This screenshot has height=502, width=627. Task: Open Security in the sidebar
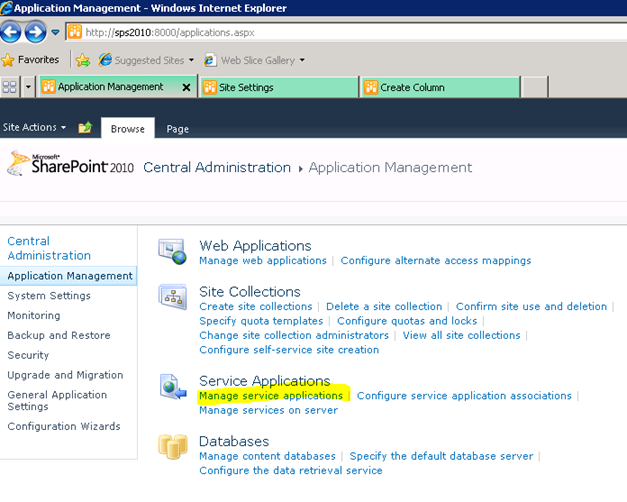click(x=28, y=355)
